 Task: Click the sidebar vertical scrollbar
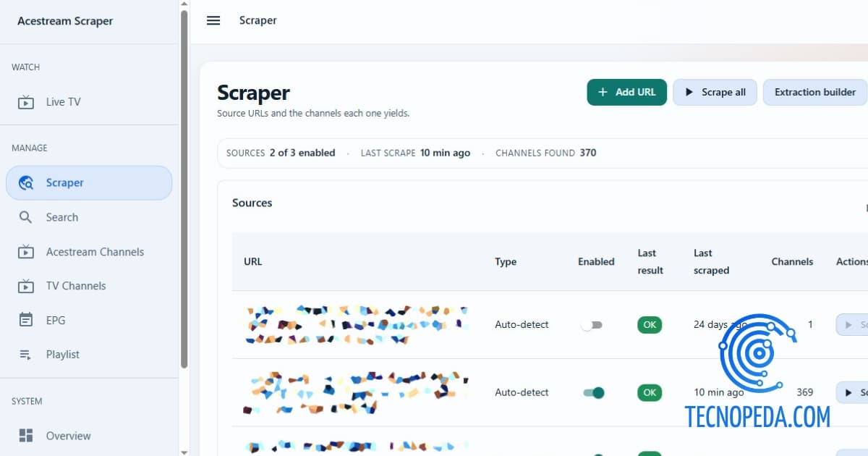point(184,188)
